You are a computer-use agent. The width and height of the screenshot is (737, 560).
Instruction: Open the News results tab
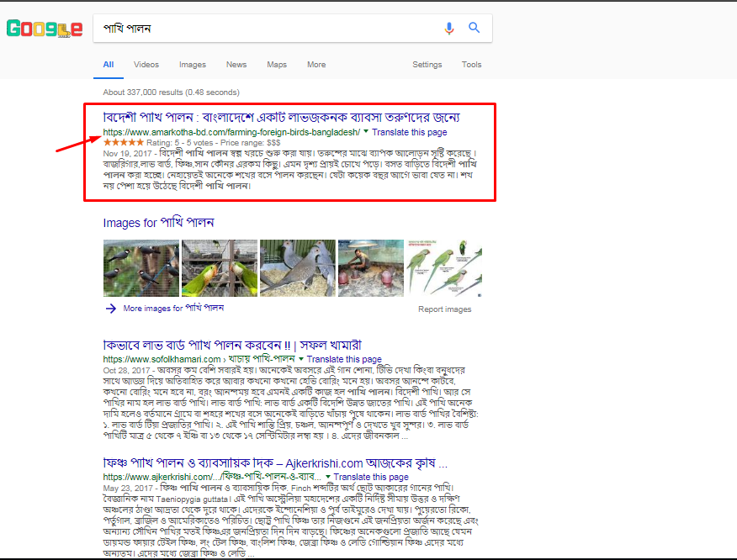pos(236,64)
